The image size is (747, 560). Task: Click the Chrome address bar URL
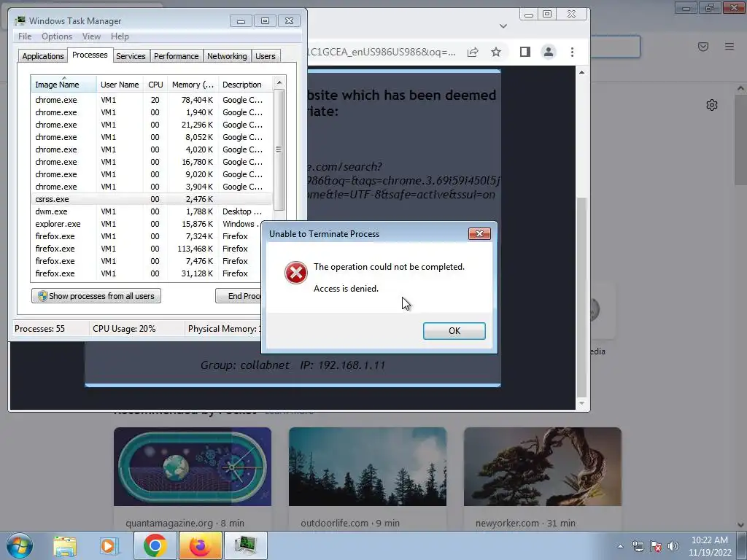[x=382, y=52]
